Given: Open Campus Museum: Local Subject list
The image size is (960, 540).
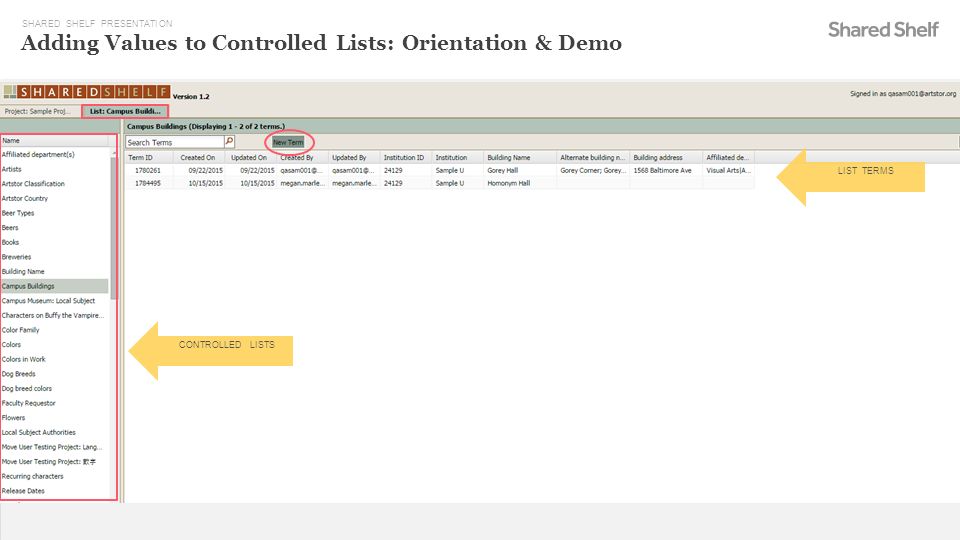Looking at the screenshot, I should (54, 301).
